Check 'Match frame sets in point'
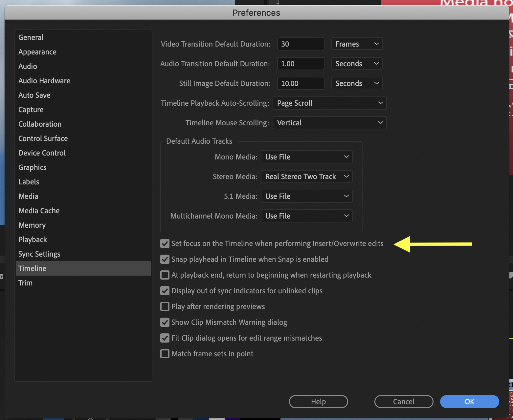 point(165,353)
